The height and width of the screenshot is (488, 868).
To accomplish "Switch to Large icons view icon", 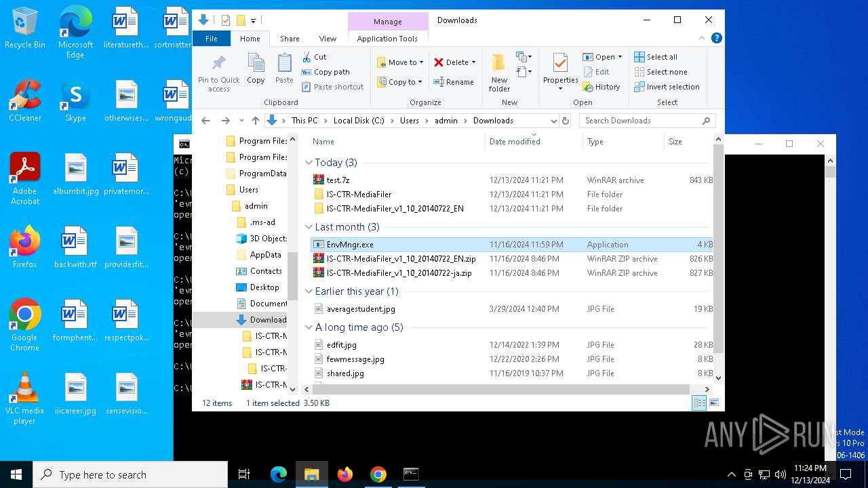I will pos(713,403).
